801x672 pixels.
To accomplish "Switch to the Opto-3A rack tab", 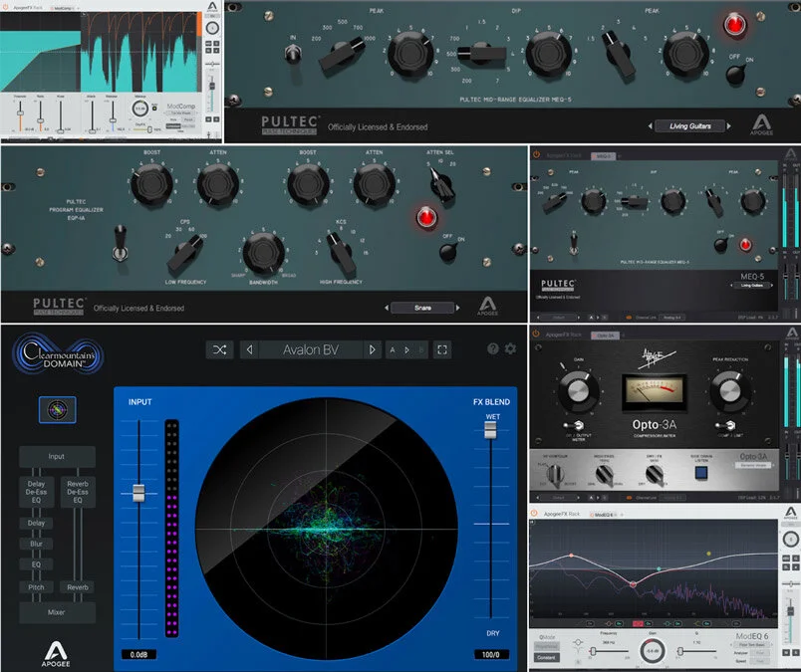I will pos(606,336).
